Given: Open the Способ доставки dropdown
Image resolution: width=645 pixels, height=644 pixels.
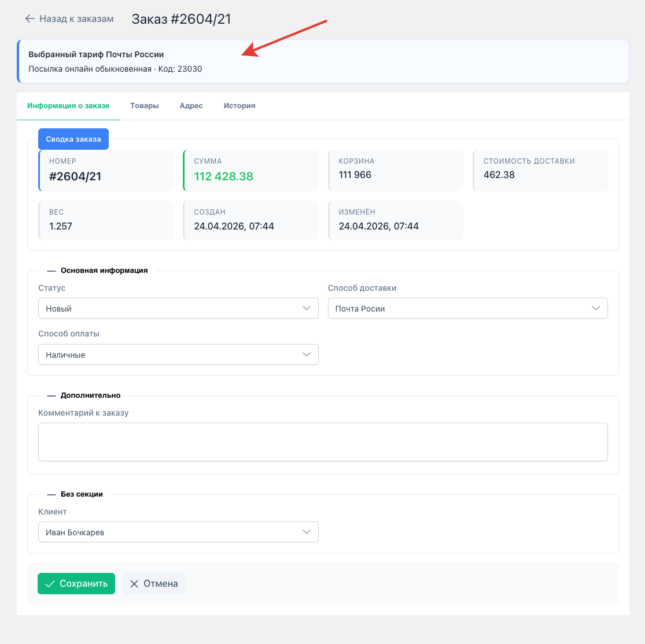Looking at the screenshot, I should [x=467, y=309].
